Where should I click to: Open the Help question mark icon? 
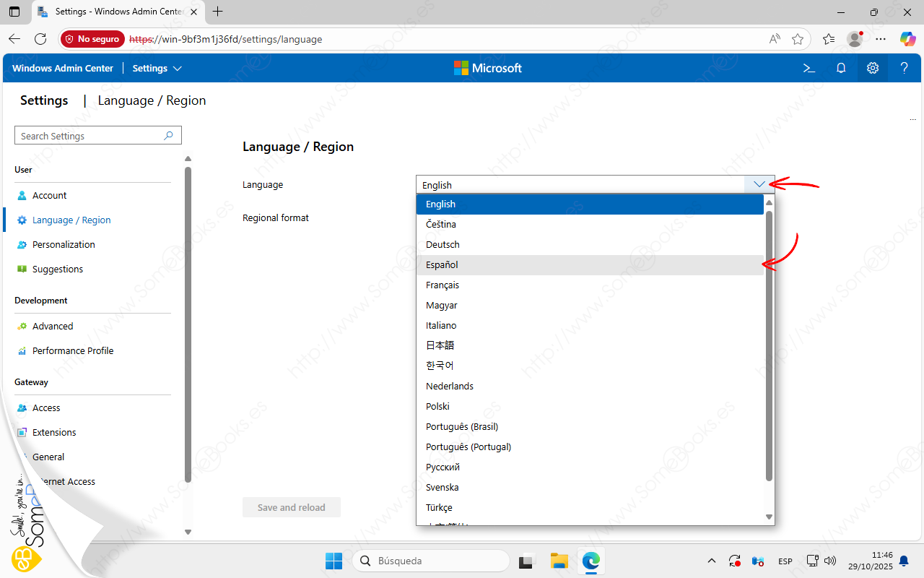coord(904,68)
